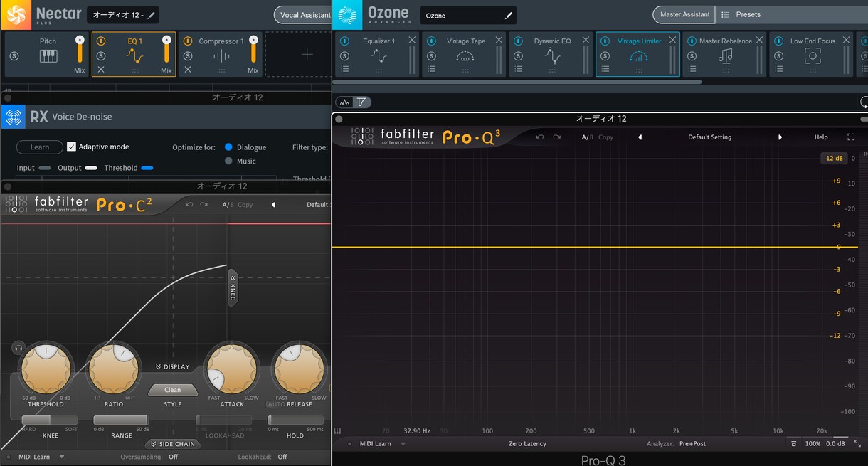868x466 pixels.
Task: Open the MIDI Learn dropdown arrow in Pro-Q 3
Action: pyautogui.click(x=403, y=444)
